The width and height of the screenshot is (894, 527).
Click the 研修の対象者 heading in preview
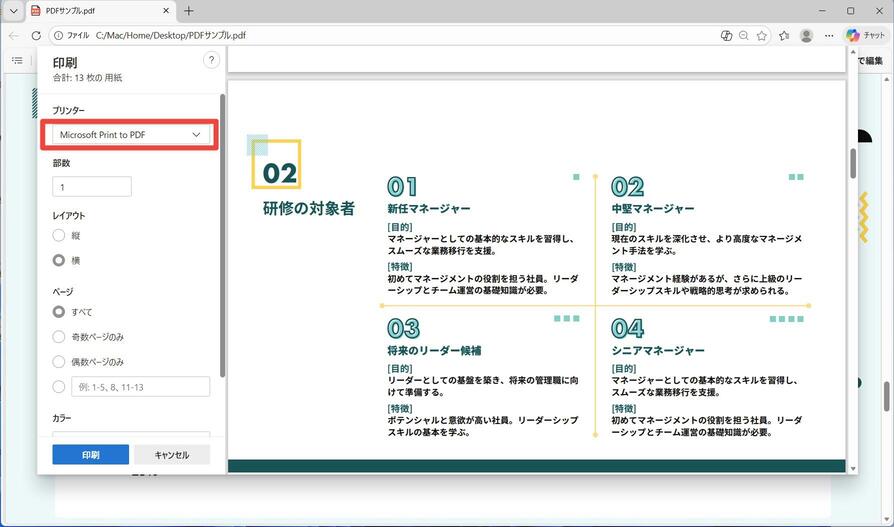coord(308,208)
